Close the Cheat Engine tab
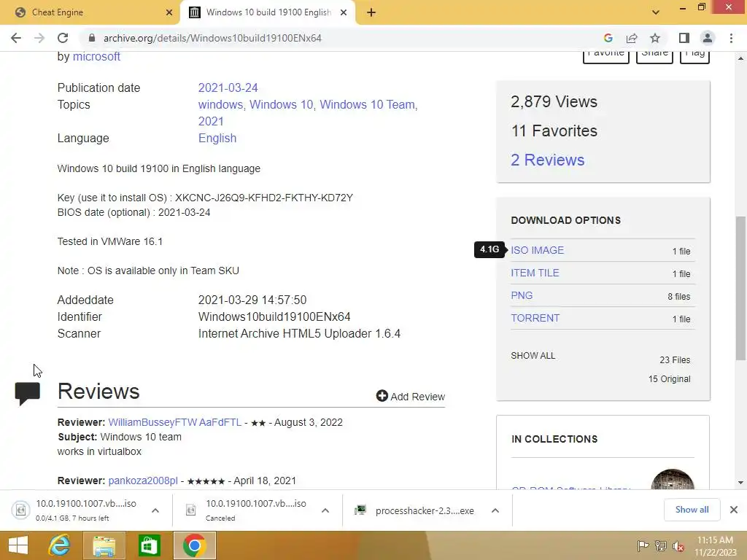Viewport: 747px width, 560px height. (169, 13)
